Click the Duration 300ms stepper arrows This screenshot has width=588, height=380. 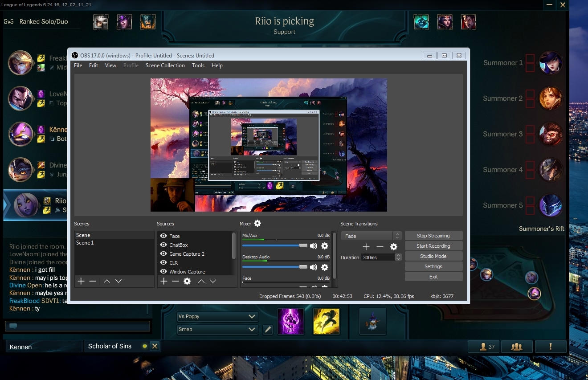(398, 257)
